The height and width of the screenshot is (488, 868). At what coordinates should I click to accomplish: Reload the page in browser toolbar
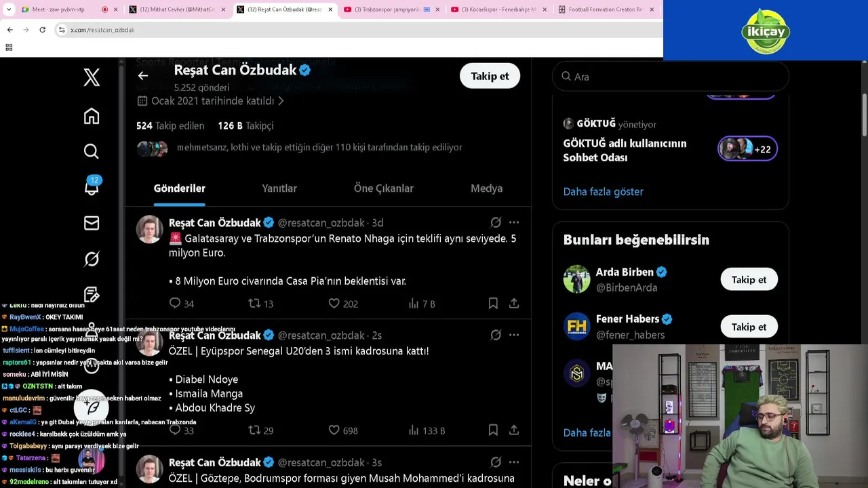(x=42, y=30)
